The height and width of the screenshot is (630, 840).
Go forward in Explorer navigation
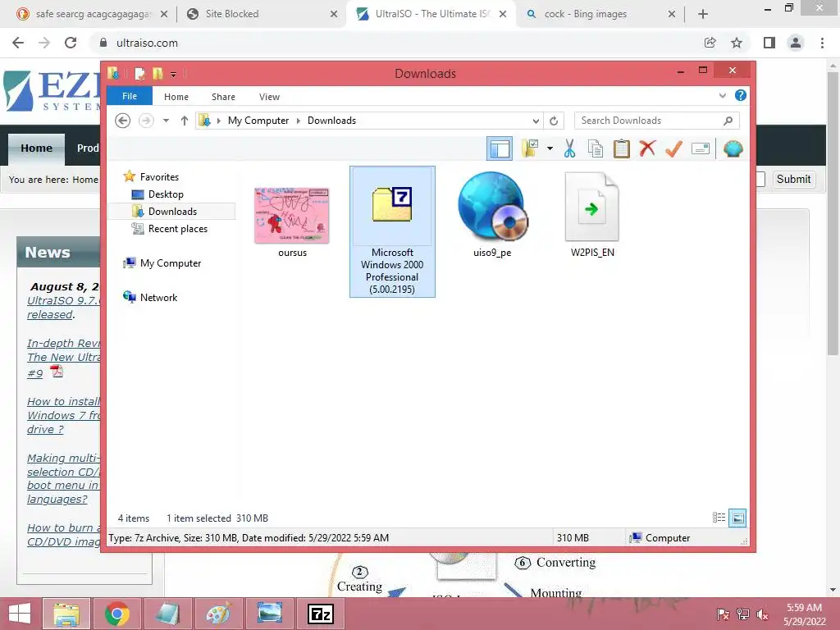146,121
